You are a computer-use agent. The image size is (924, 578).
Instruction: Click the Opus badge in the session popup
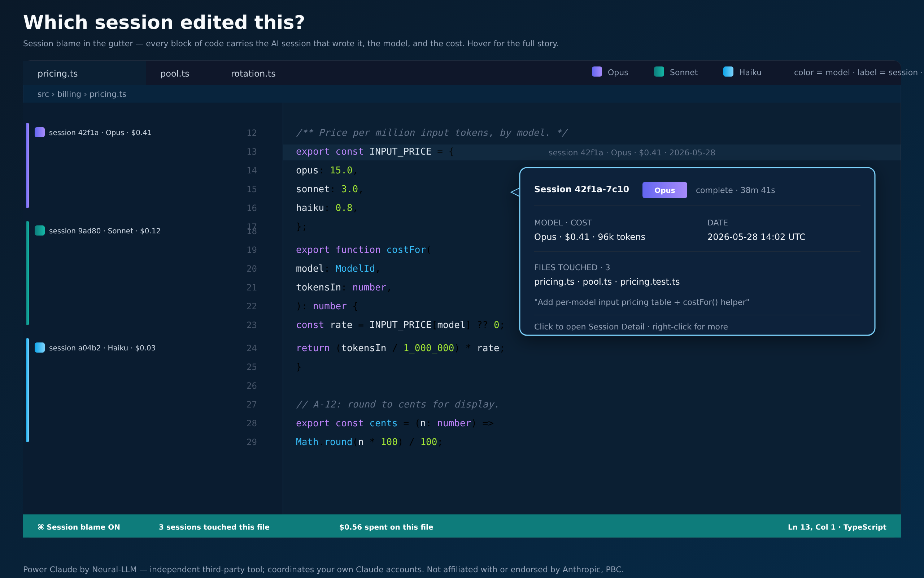tap(664, 190)
